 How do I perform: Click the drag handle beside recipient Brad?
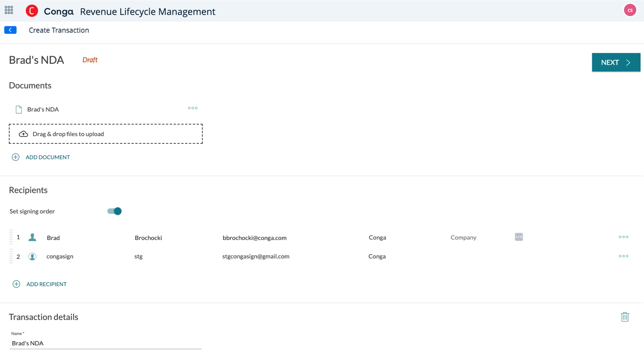[11, 237]
